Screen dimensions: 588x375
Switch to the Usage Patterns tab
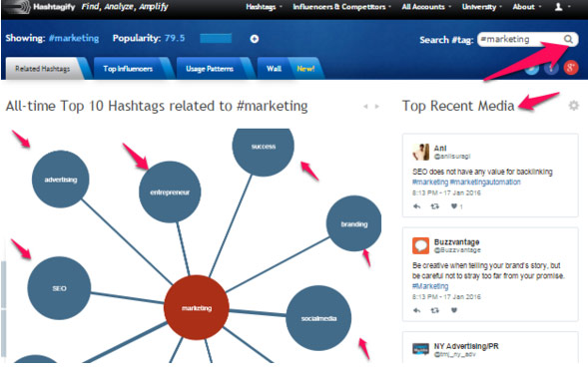coord(210,69)
